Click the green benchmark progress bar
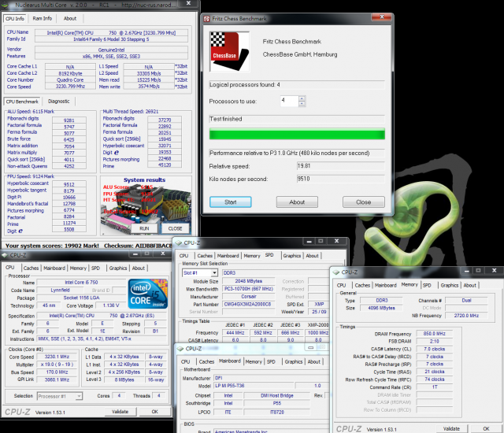This screenshot has width=504, height=433. coord(297,134)
